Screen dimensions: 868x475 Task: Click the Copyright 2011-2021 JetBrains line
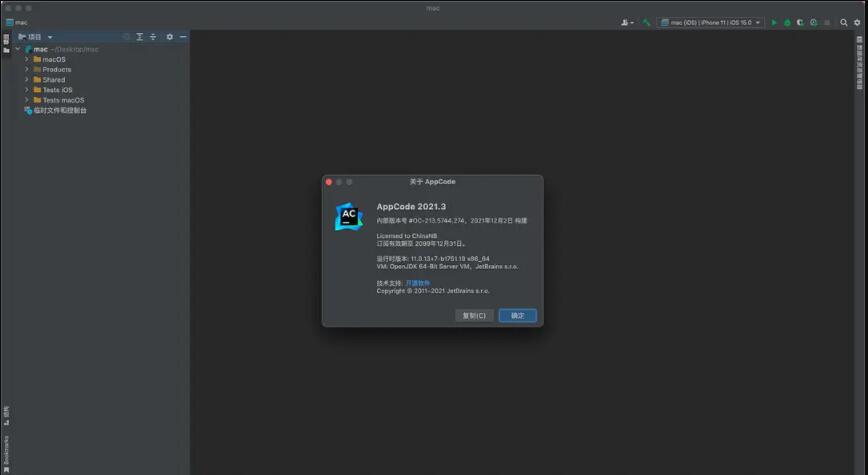(433, 291)
